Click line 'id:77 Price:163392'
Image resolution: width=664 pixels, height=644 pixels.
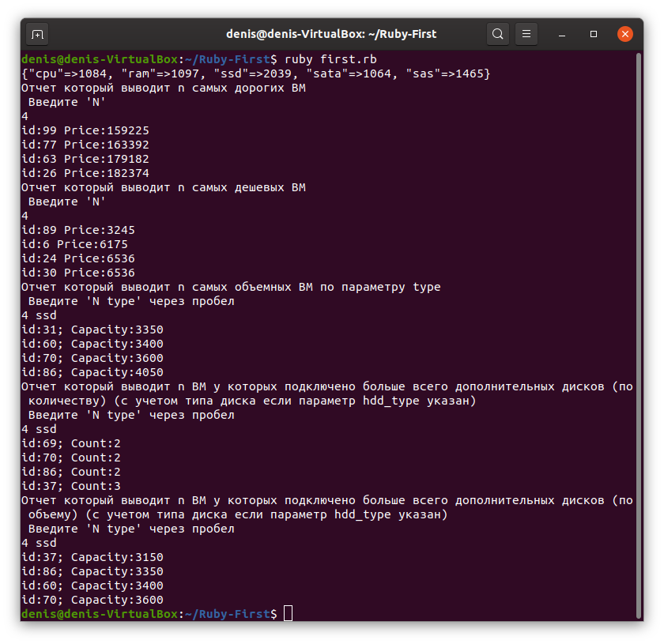point(85,145)
